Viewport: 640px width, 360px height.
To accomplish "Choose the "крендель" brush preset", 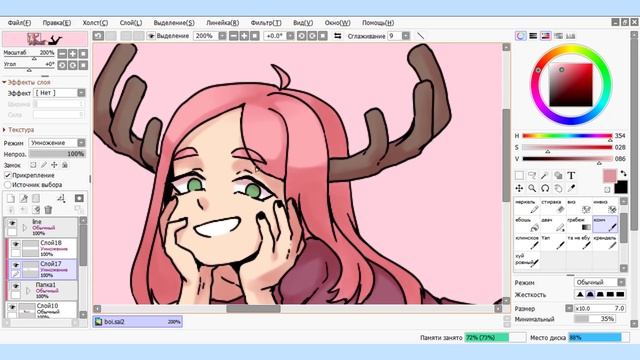I will (605, 242).
